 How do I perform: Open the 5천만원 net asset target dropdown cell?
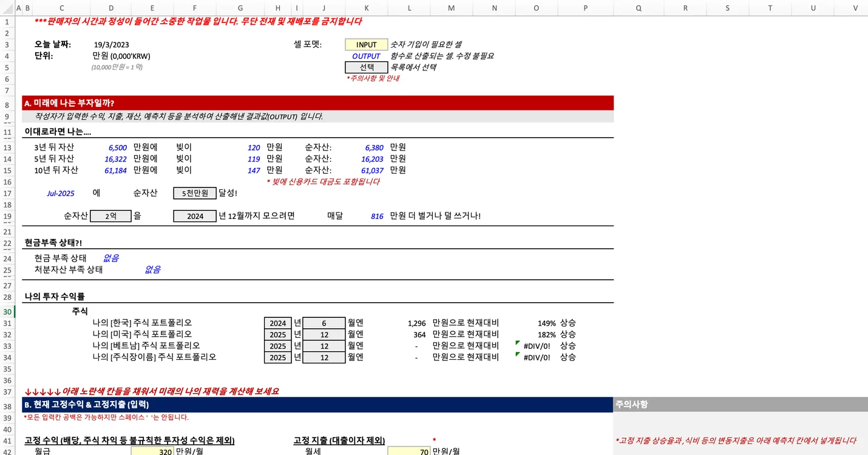point(195,193)
